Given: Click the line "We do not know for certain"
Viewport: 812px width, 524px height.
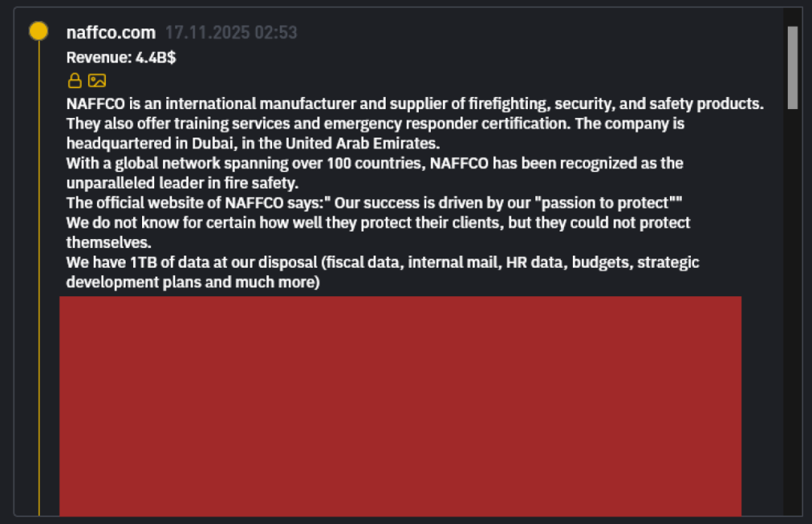Looking at the screenshot, I should tap(378, 223).
